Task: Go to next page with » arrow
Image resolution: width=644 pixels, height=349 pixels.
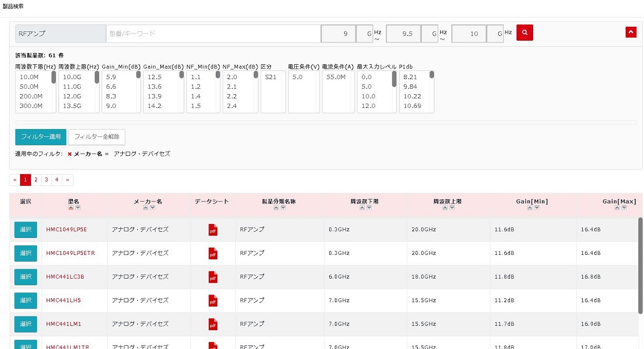Action: click(68, 180)
